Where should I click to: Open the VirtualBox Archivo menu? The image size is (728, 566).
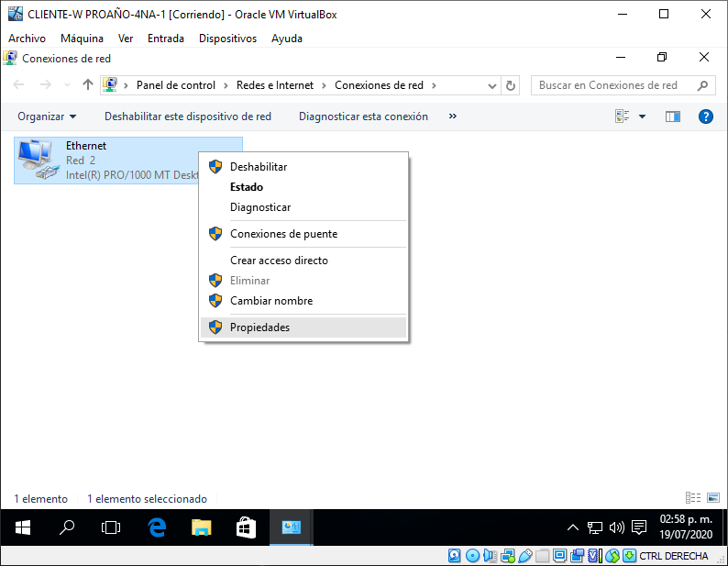[27, 39]
